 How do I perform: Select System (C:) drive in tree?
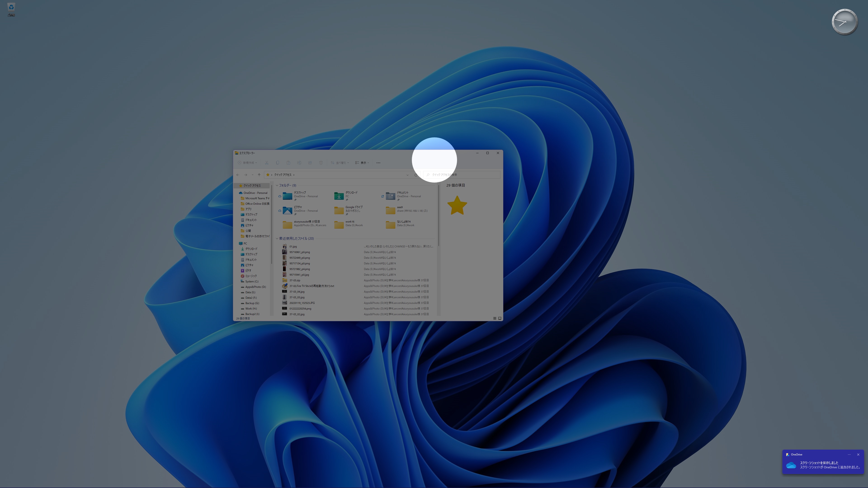click(250, 282)
